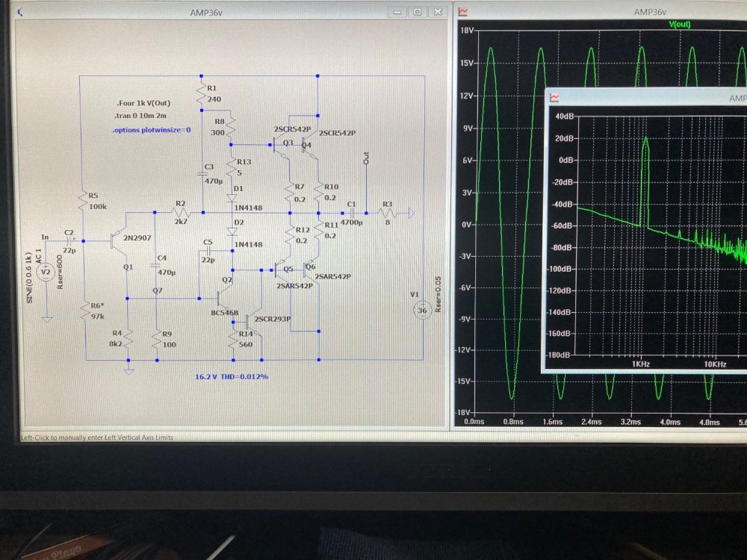Close the AMP36v schematic window
The image size is (747, 560).
438,12
